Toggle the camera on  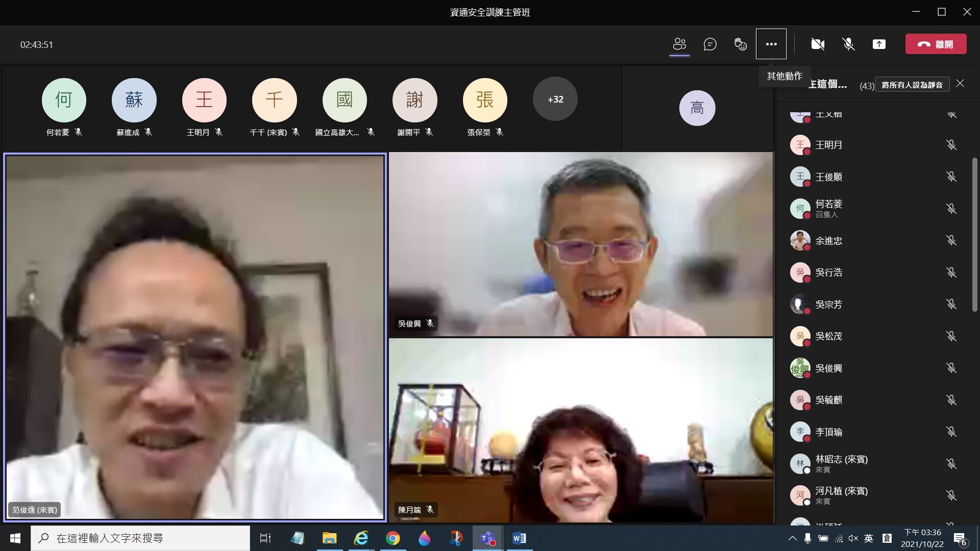point(818,44)
